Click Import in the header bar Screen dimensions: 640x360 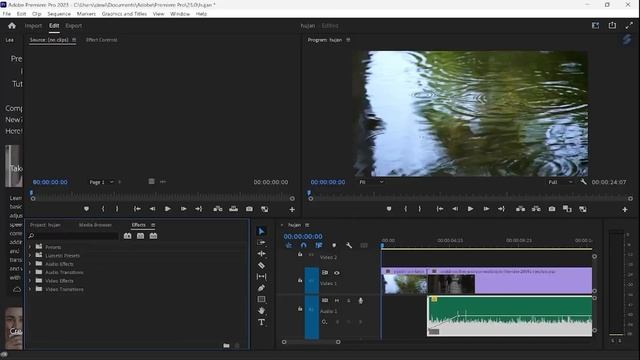[33, 26]
